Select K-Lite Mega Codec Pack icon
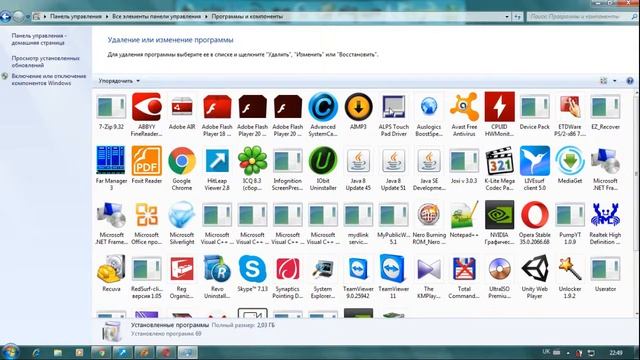640x360 pixels. pos(499,161)
